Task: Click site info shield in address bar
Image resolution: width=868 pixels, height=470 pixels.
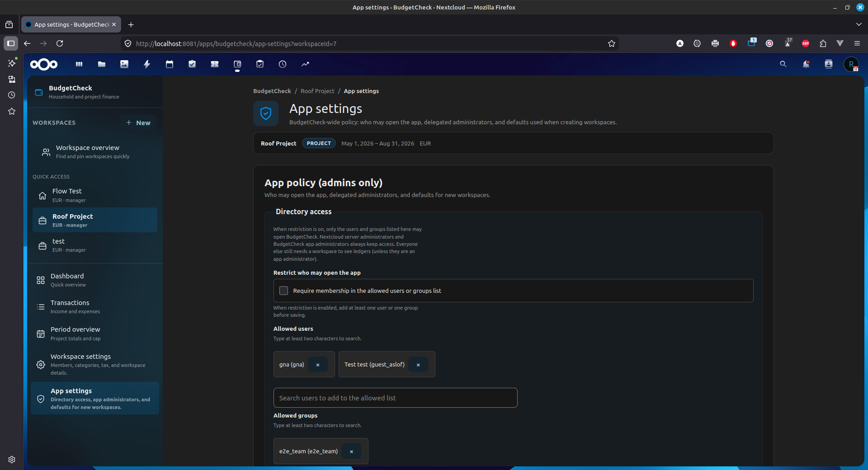Action: 128,43
